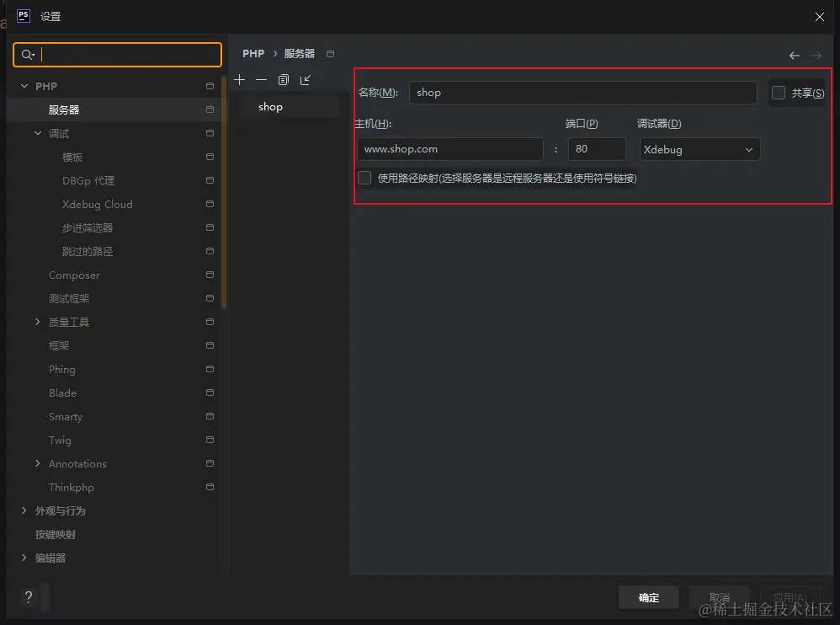Remove selected server with minus icon
Screen dimensions: 840x625
(261, 80)
